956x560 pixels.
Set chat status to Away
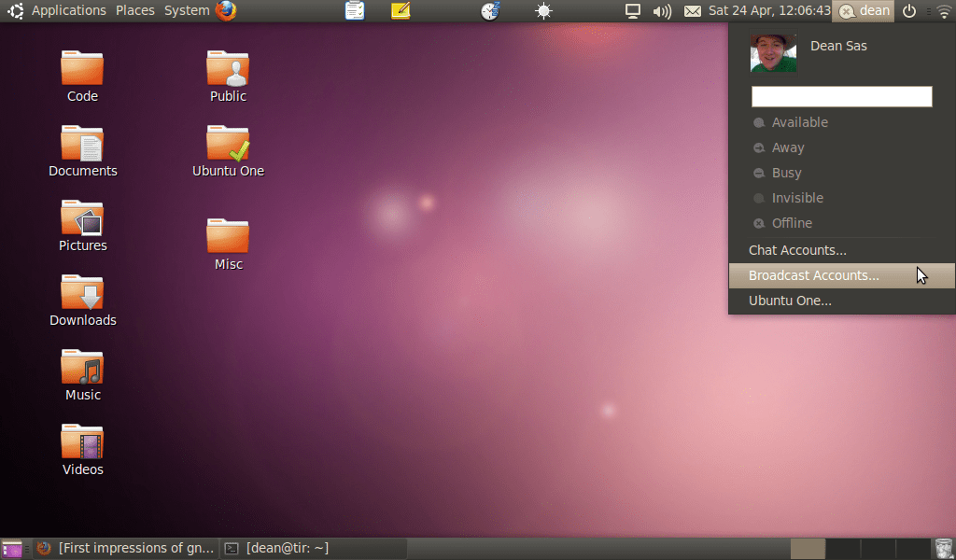point(787,147)
